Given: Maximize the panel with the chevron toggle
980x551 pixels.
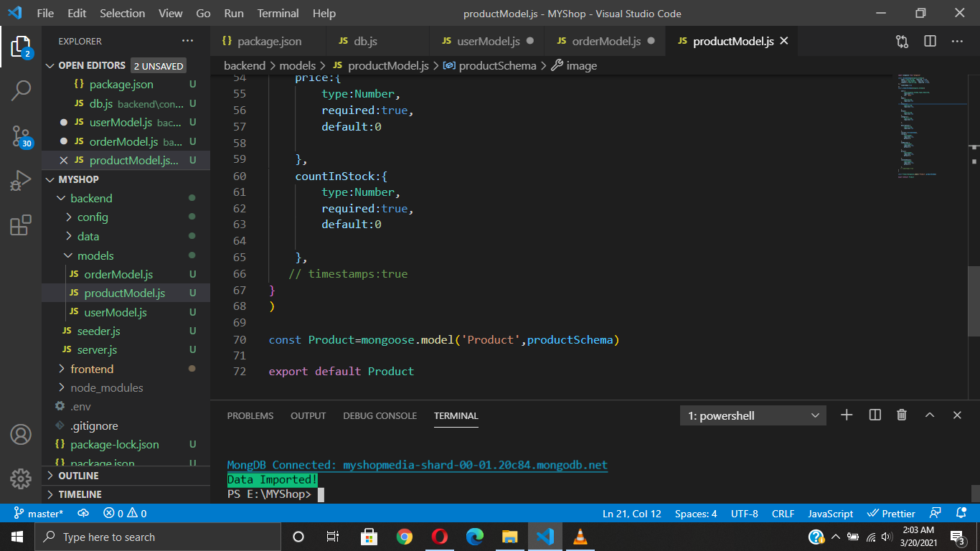Looking at the screenshot, I should (929, 415).
